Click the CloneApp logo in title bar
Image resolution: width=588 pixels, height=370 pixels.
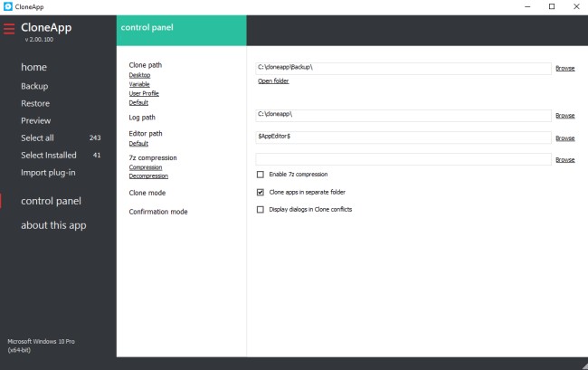click(7, 6)
